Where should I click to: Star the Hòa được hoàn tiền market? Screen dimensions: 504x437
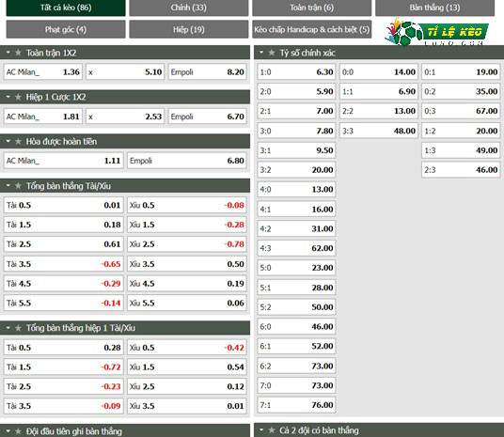click(18, 141)
